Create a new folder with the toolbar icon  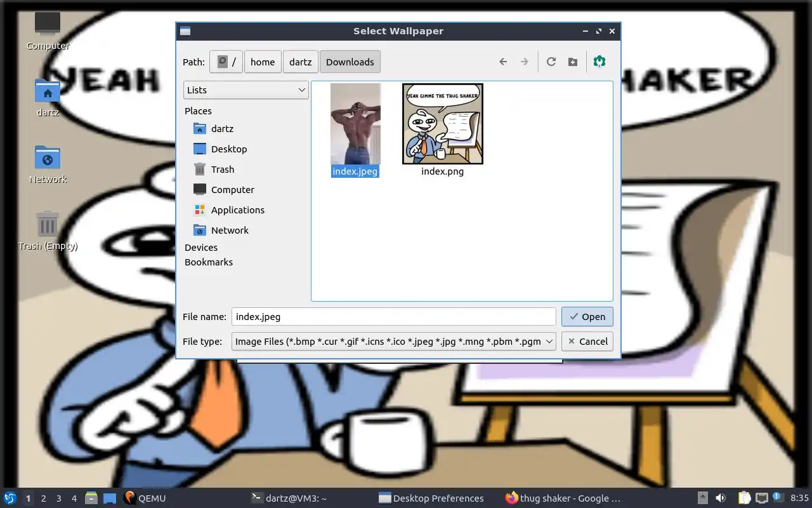573,62
